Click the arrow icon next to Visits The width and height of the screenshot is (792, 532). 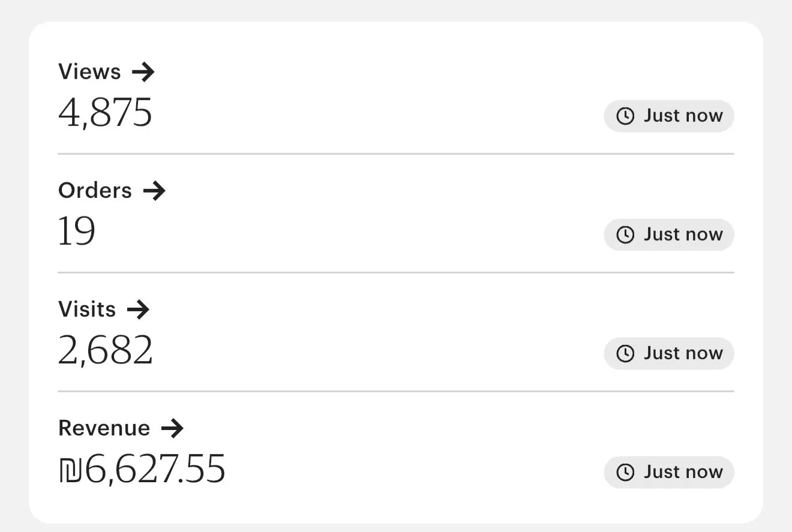[138, 310]
